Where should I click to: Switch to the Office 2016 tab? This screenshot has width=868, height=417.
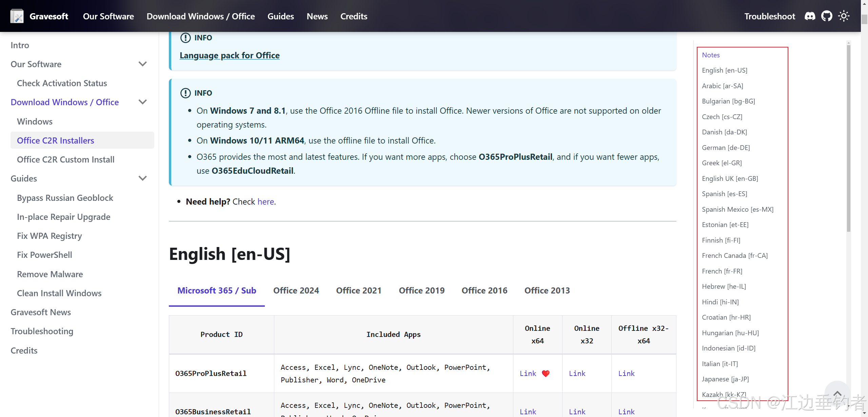click(x=484, y=290)
